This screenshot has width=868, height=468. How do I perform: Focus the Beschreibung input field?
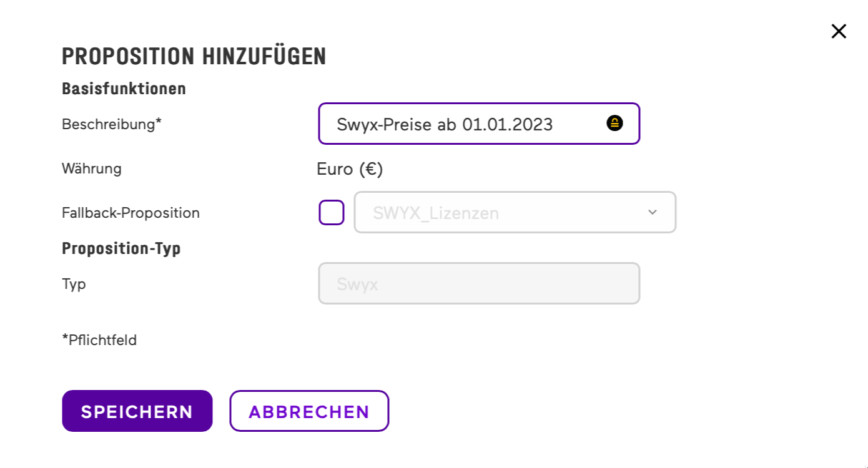coord(468,124)
